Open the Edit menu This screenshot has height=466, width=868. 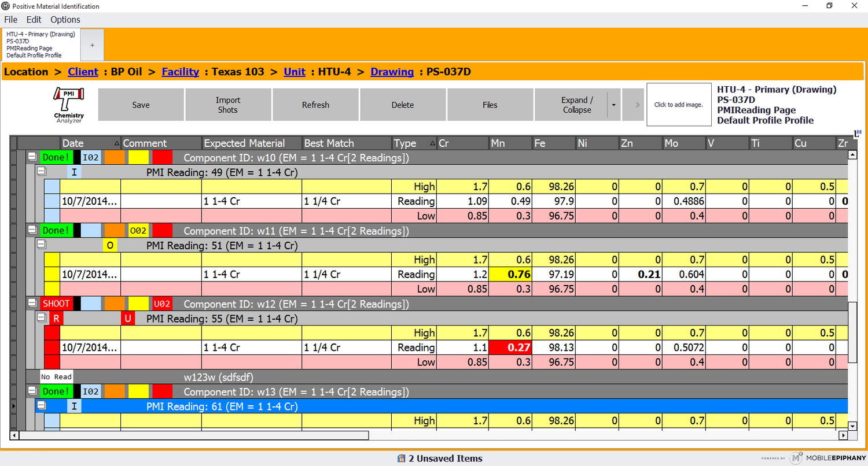34,20
